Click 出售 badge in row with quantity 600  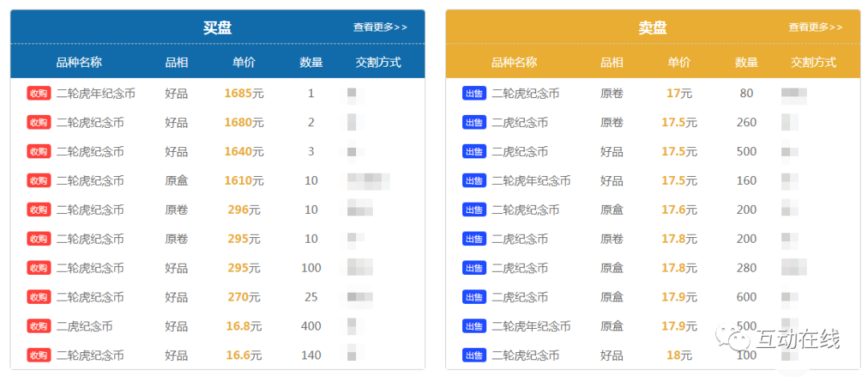(474, 297)
